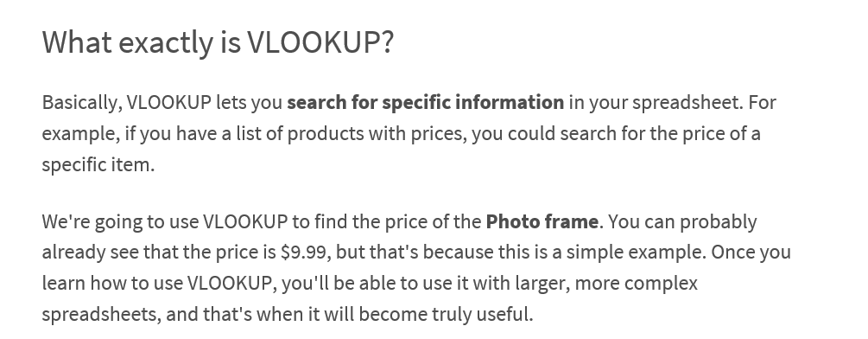The height and width of the screenshot is (339, 868).
Task: Click the bold "Photo frame" text
Action: (x=542, y=221)
